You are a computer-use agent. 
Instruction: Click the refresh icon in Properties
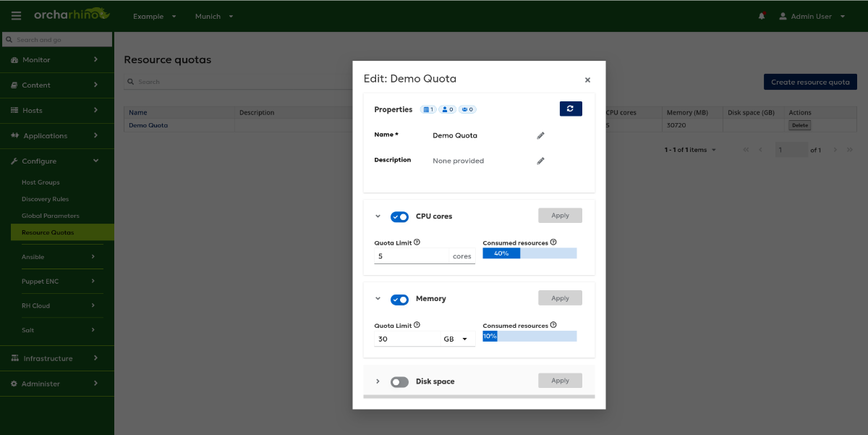coord(570,109)
